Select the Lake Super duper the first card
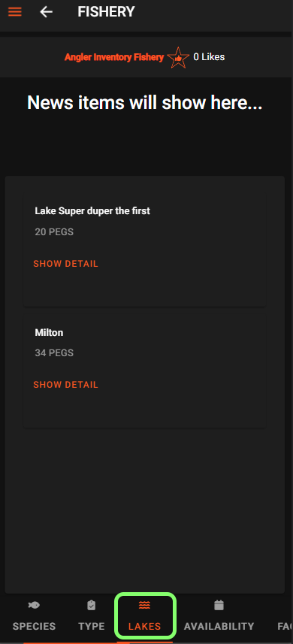 [144, 250]
